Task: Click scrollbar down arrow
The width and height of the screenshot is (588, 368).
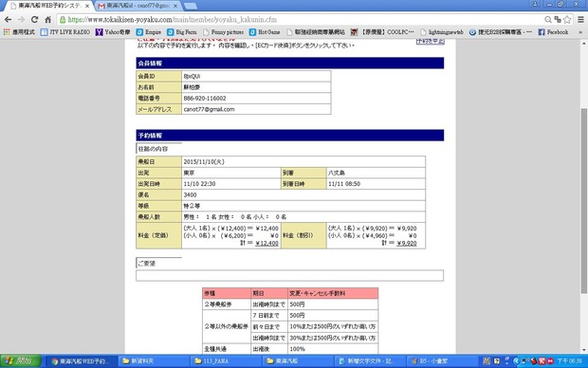Action: click(x=583, y=350)
